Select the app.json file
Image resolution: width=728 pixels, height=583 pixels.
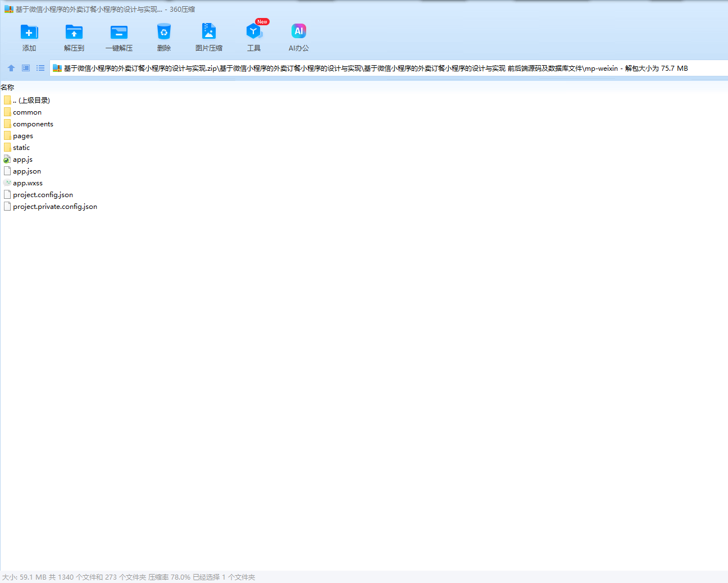(22, 171)
